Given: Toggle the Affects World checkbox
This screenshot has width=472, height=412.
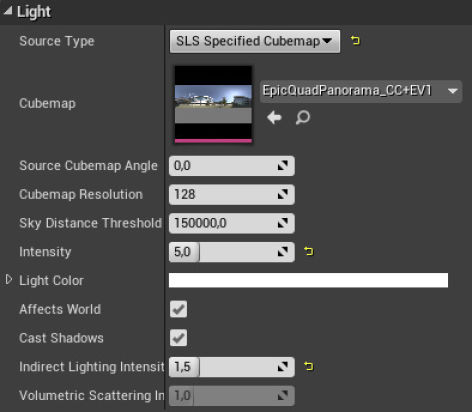Looking at the screenshot, I should point(178,309).
